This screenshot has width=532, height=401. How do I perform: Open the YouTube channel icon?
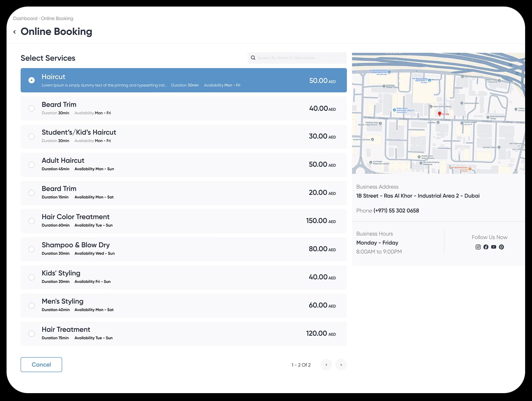pyautogui.click(x=494, y=247)
